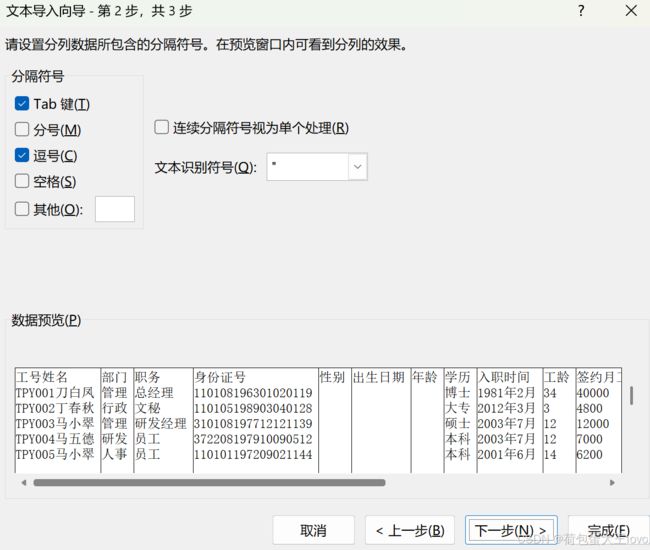Click the 1981年2月 hire date cell

click(x=507, y=393)
